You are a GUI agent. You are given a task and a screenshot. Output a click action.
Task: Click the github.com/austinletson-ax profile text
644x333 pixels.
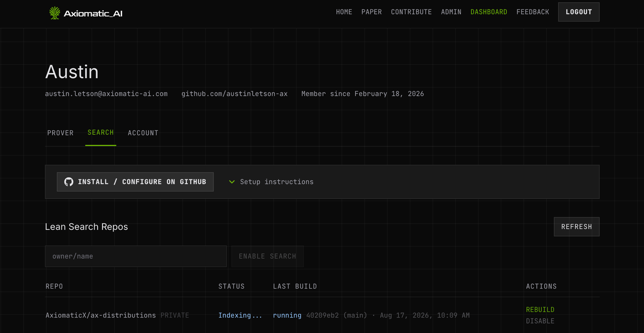pos(234,94)
